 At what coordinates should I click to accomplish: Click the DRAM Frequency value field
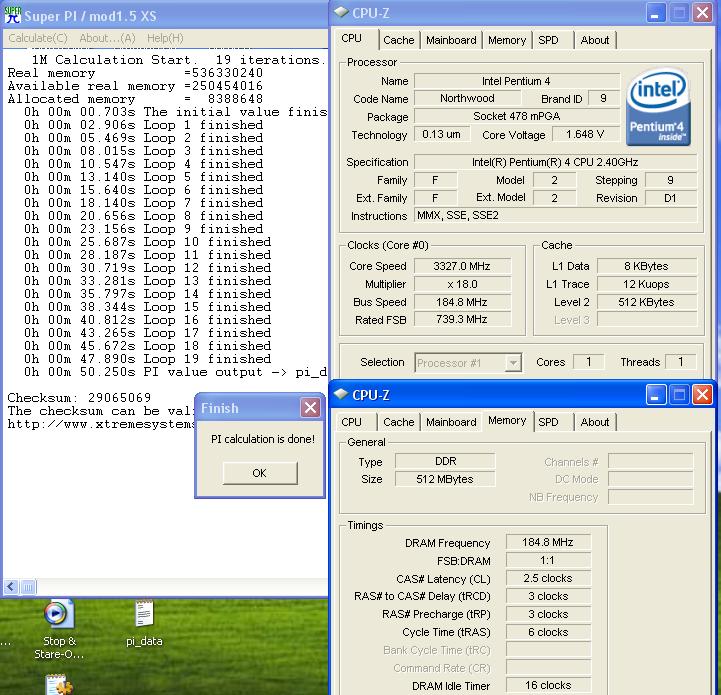548,543
